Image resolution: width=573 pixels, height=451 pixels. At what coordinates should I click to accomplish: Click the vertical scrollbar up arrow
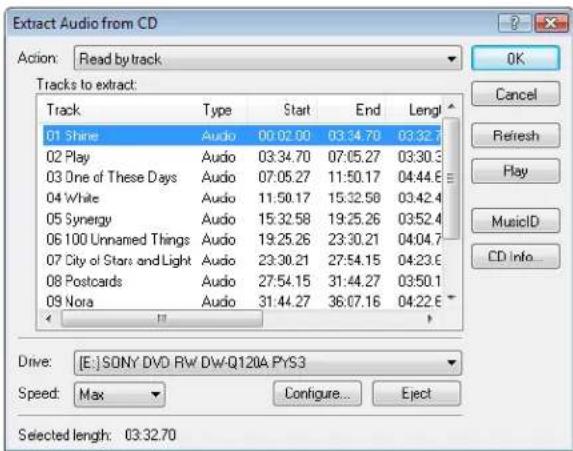452,106
